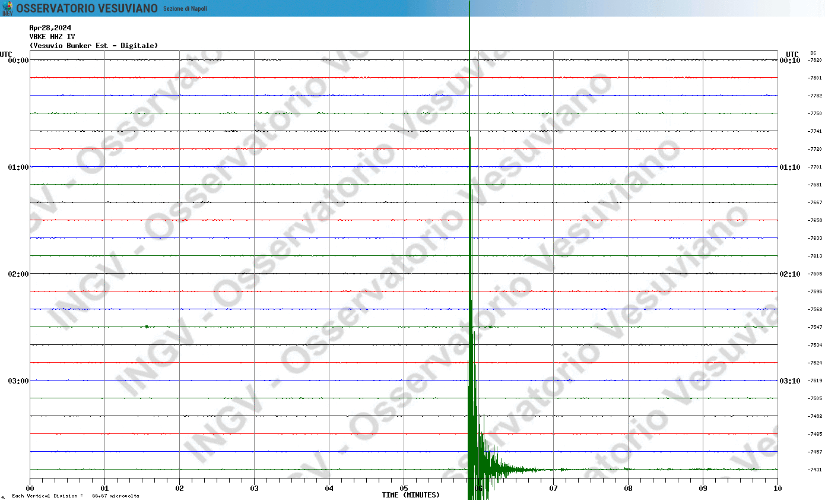The height and width of the screenshot is (504, 825).
Task: Click the DC value -7505
Action: click(815, 398)
